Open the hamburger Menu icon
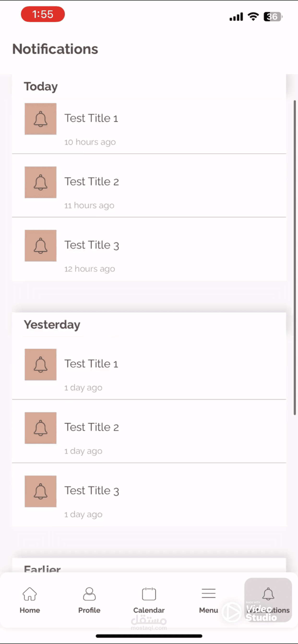The image size is (298, 644). coord(208,593)
